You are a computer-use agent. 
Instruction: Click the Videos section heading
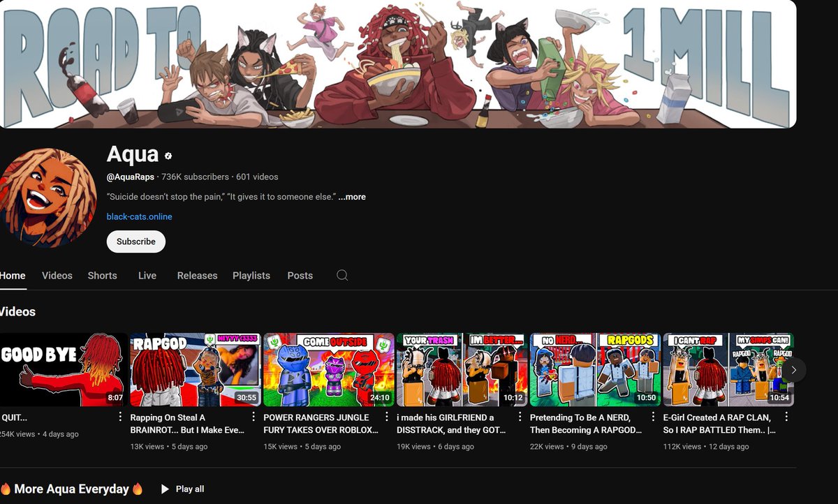(17, 311)
